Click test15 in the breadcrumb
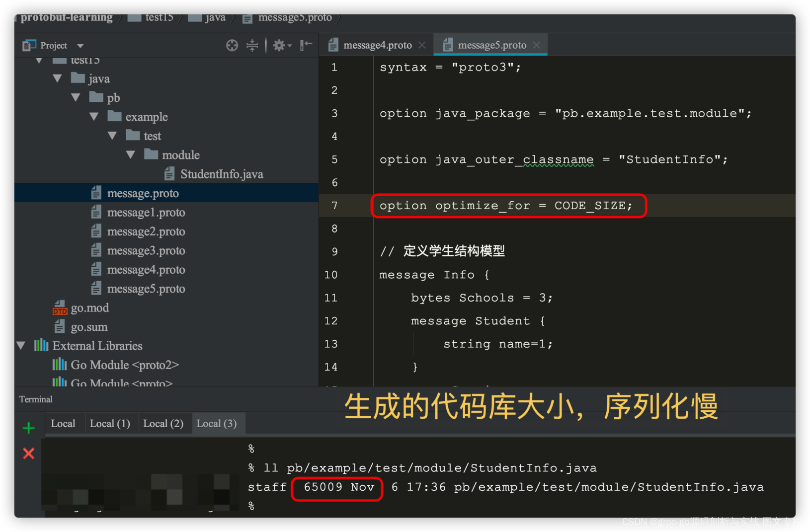Image resolution: width=810 pixels, height=532 pixels. tap(159, 18)
